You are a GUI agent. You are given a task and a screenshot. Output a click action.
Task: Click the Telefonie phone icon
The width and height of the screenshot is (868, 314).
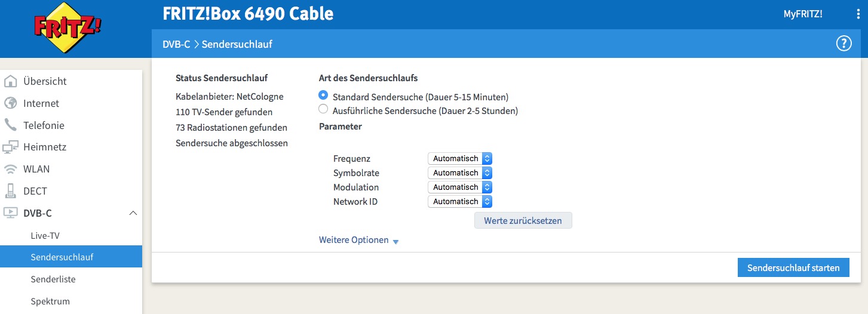(10, 125)
